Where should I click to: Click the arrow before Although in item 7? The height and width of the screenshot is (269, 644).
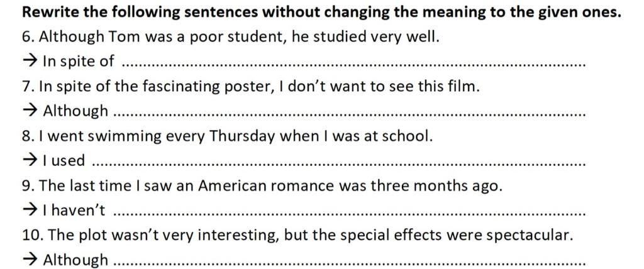pyautogui.click(x=29, y=111)
